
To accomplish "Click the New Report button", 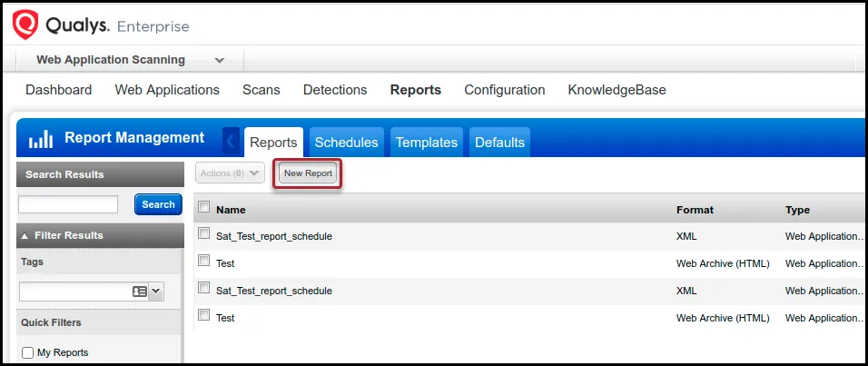I will [308, 173].
